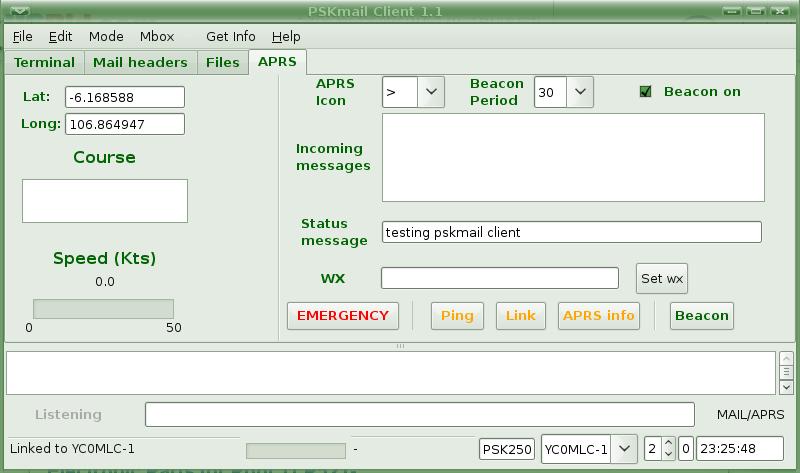Click the Status message field
Image resolution: width=800 pixels, height=473 pixels.
(x=572, y=232)
